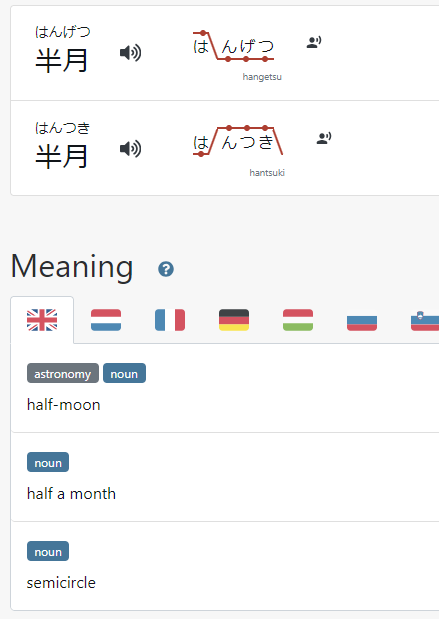The image size is (439, 619).
Task: Open the Meaning help question-mark icon
Action: coord(166,269)
